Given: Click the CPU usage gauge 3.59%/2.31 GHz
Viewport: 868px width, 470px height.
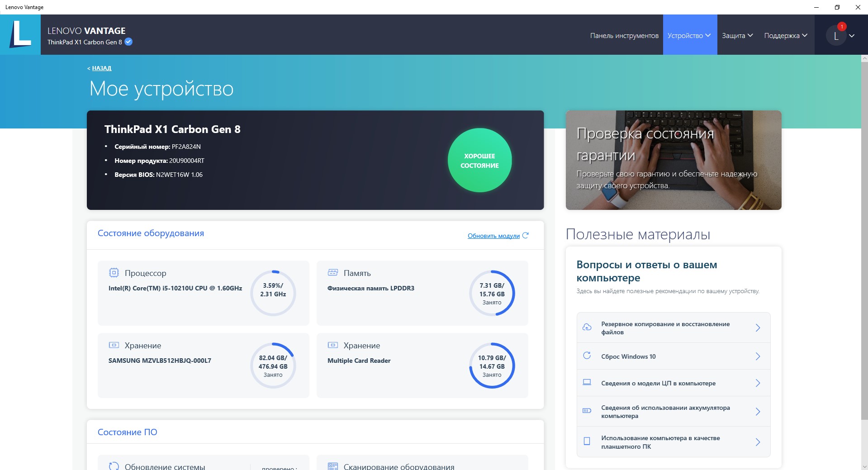Looking at the screenshot, I should point(273,293).
